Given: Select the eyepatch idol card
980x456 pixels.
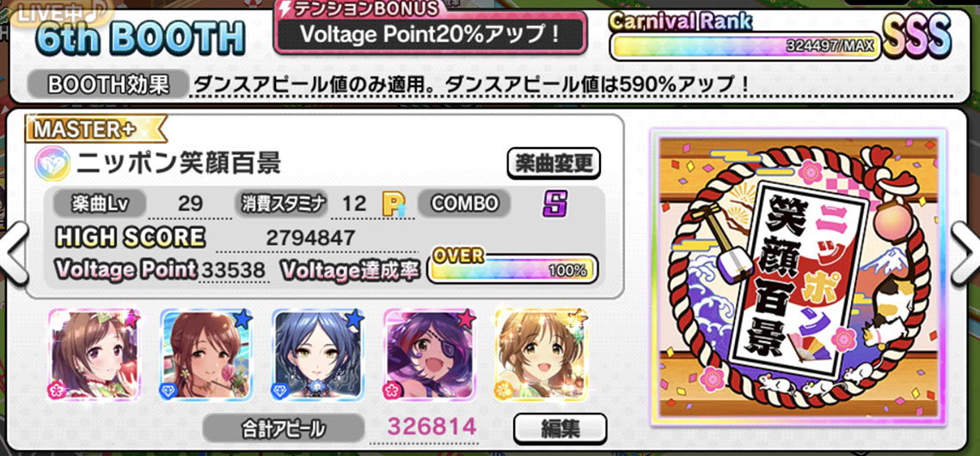Looking at the screenshot, I should click(429, 354).
